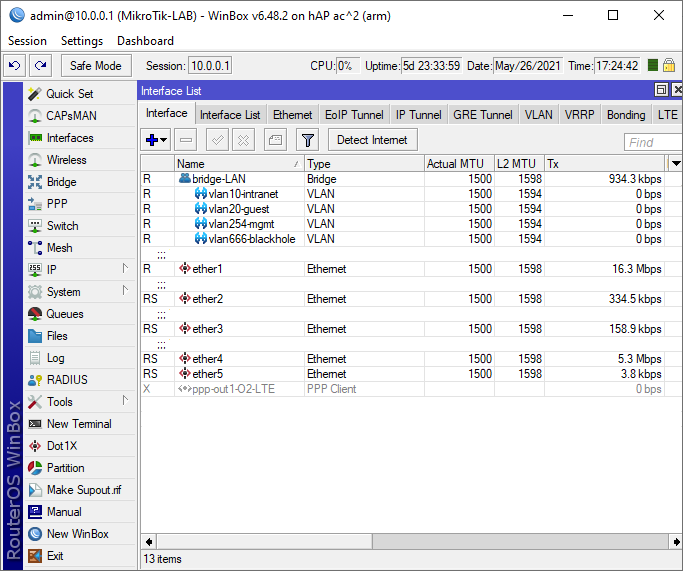Click the horizontal scrollbar thumb

[264, 542]
